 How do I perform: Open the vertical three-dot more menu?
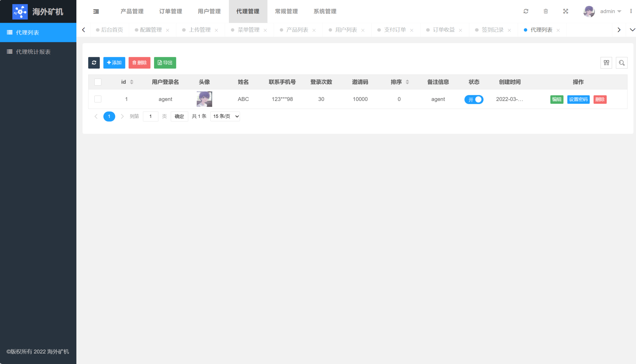631,11
